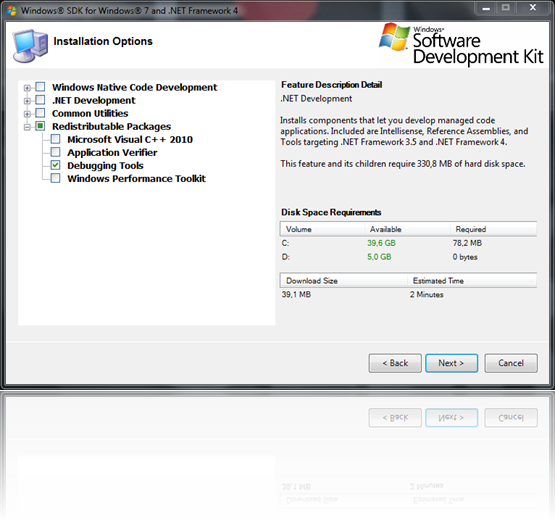Click the C: volume entry
555x520 pixels.
click(x=285, y=243)
